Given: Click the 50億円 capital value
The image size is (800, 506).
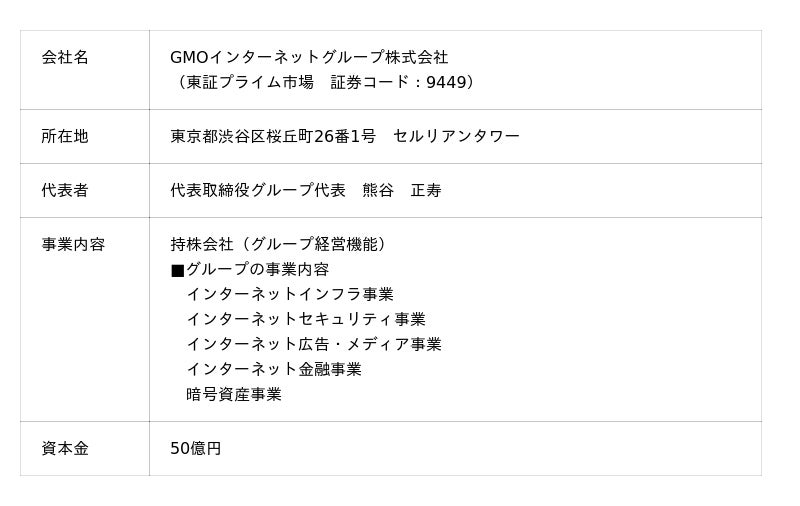Looking at the screenshot, I should tap(196, 448).
